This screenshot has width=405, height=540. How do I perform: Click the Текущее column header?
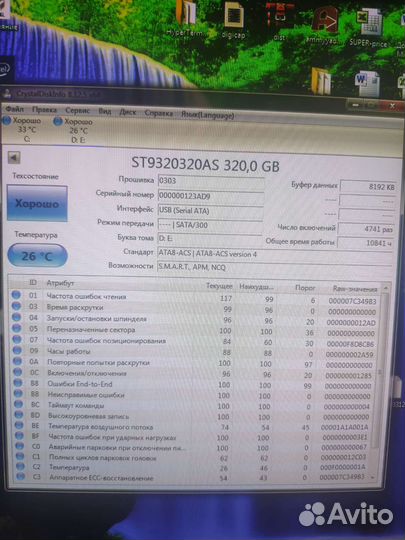[219, 286]
